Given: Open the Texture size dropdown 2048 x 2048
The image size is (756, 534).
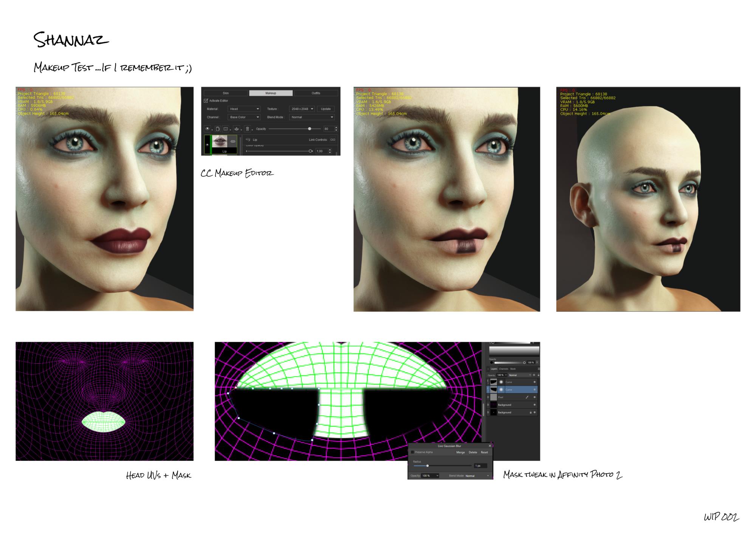Looking at the screenshot, I should coord(302,109).
